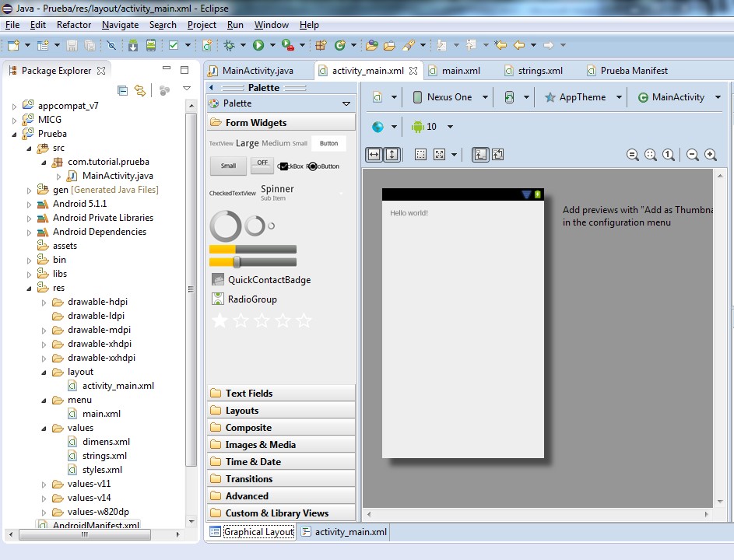Viewport: 734px width, 560px height.
Task: Click the Small button widget in palette
Action: point(228,166)
